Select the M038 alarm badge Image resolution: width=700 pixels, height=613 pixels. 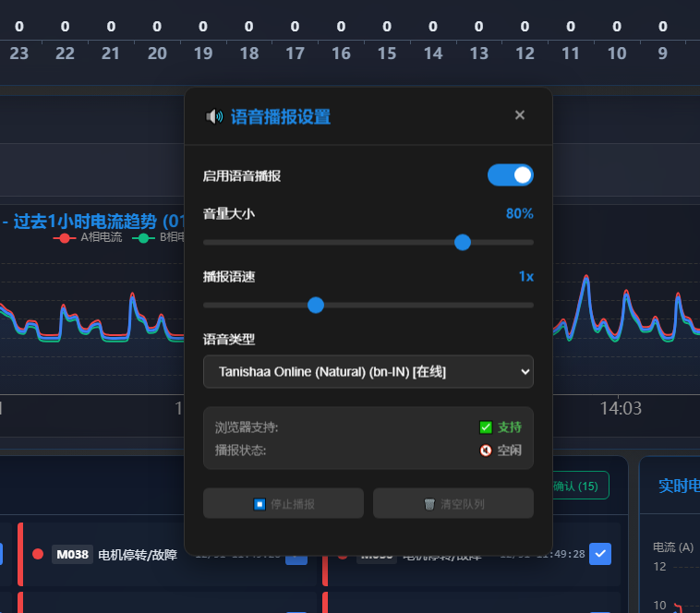point(72,555)
